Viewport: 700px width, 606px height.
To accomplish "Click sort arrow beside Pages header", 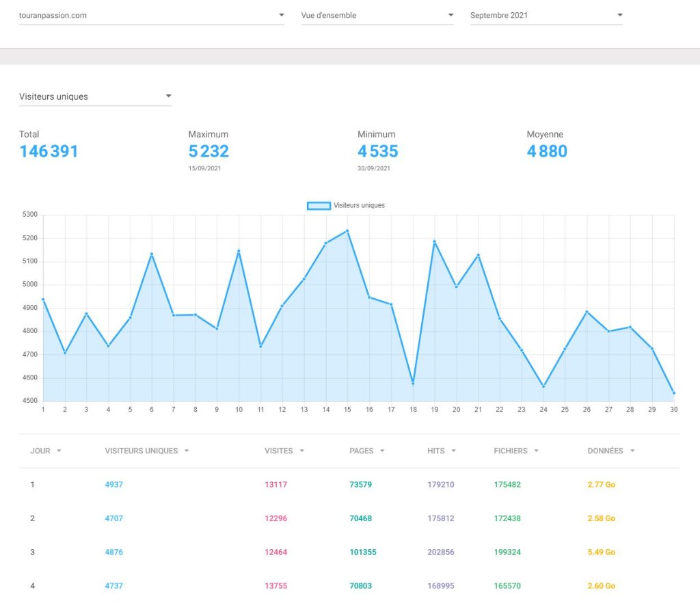I will click(382, 451).
